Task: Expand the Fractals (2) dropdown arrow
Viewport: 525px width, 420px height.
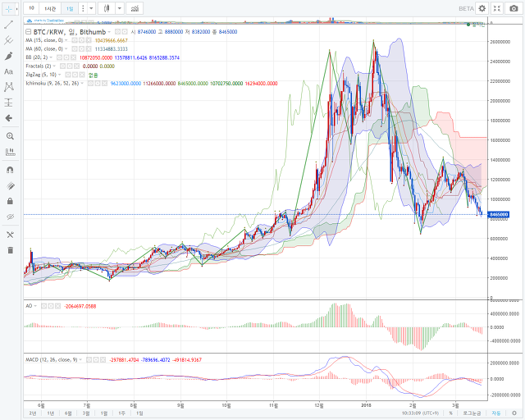Action: pyautogui.click(x=54, y=66)
